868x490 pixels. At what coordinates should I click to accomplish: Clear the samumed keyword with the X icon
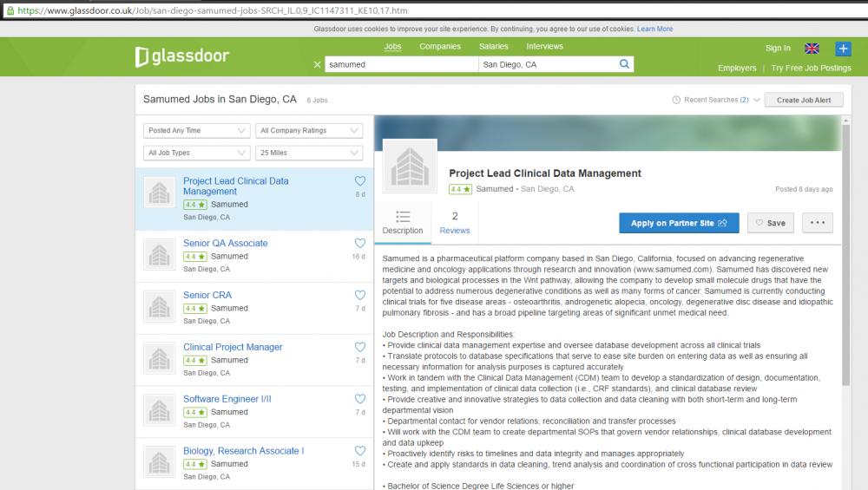click(317, 65)
